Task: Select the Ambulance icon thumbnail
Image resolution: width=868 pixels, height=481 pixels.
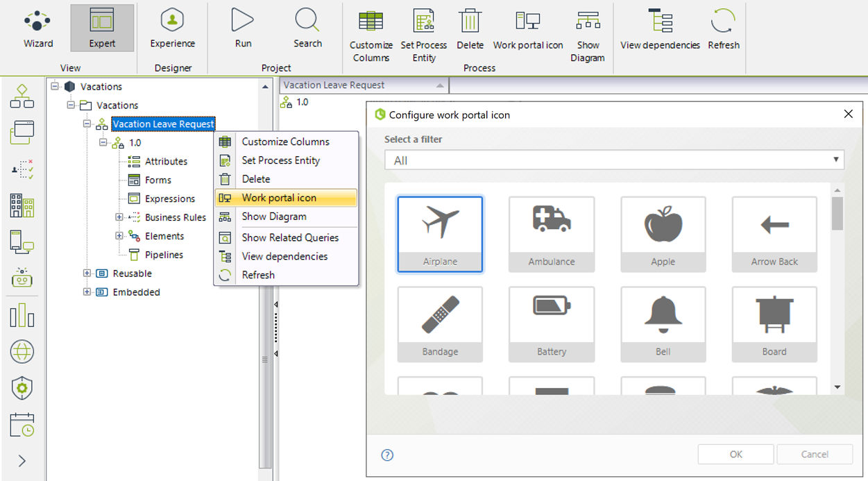Action: pyautogui.click(x=552, y=234)
